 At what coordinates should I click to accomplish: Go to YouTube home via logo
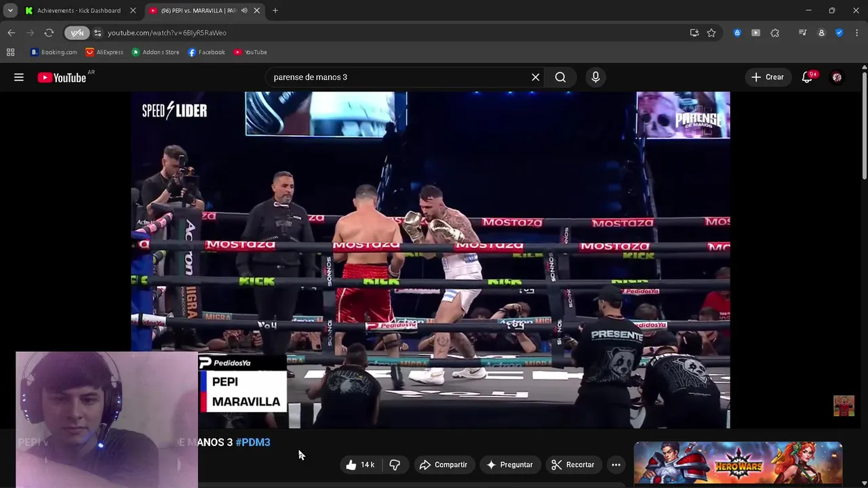tap(61, 77)
